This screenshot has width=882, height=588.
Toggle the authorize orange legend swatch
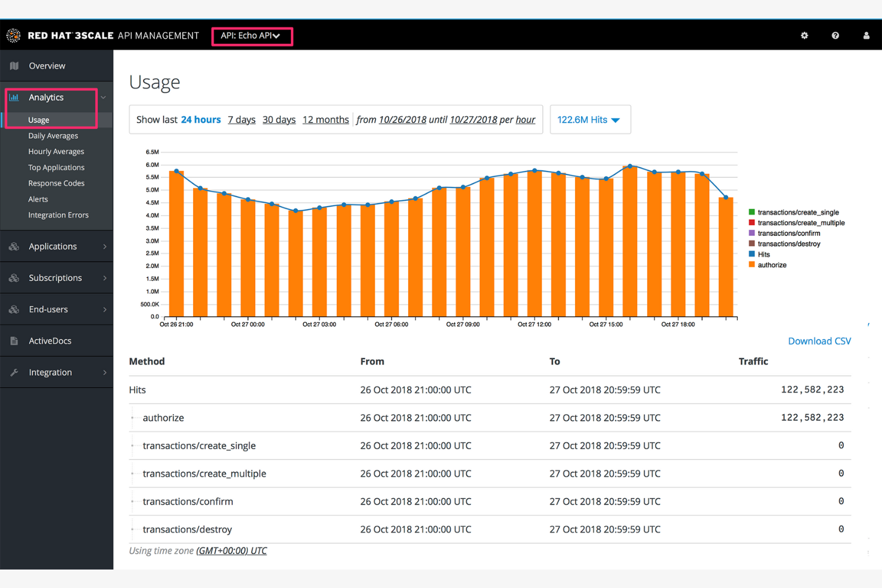tap(751, 265)
